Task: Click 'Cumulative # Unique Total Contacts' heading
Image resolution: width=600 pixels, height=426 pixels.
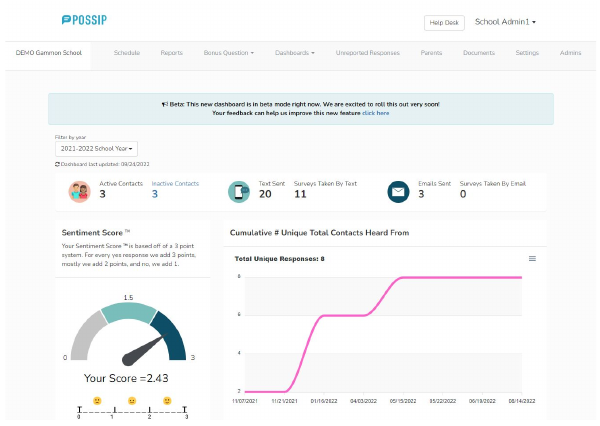Action: 320,233
